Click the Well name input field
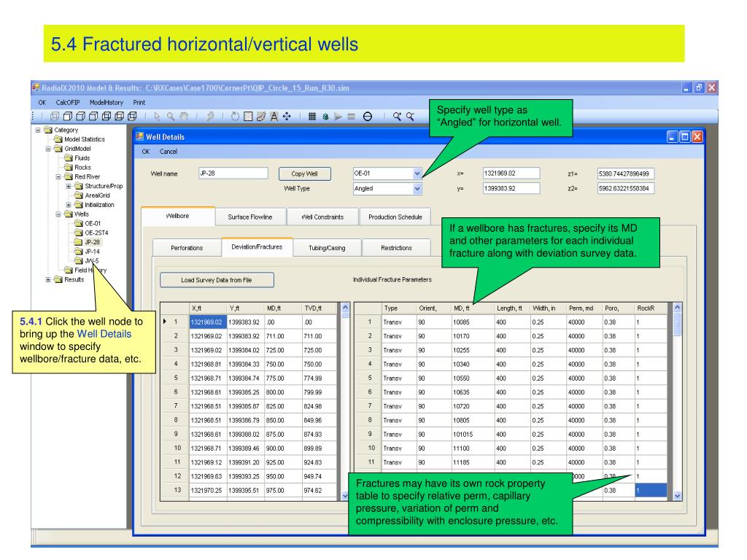Image resolution: width=747 pixels, height=560 pixels. (x=233, y=174)
